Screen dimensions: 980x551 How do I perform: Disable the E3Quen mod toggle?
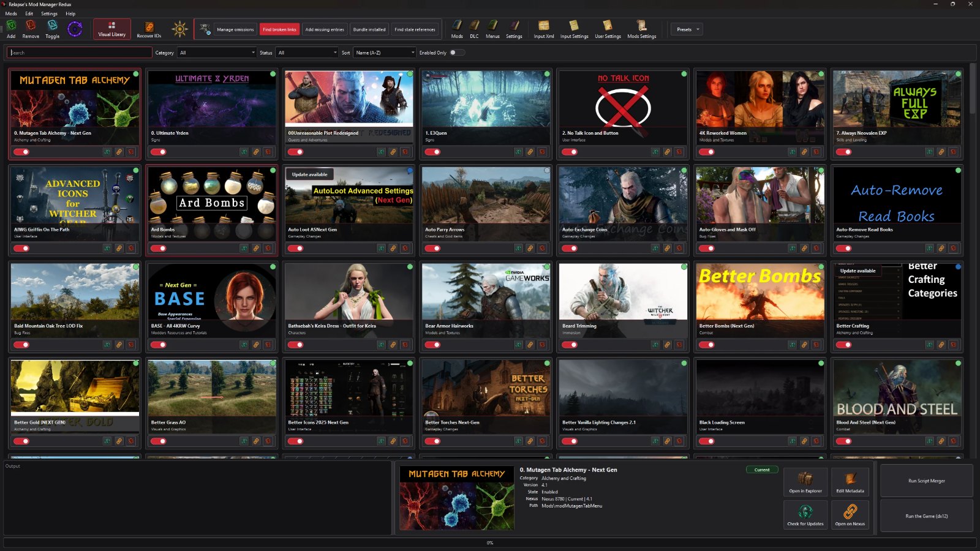(432, 152)
